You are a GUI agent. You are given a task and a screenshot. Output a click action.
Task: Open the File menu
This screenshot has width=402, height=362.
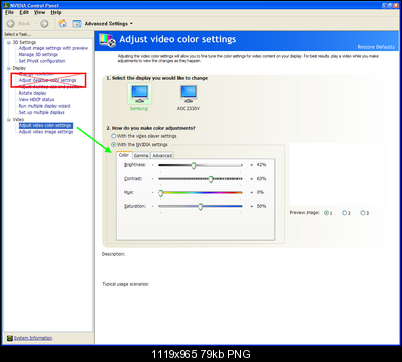(x=9, y=12)
